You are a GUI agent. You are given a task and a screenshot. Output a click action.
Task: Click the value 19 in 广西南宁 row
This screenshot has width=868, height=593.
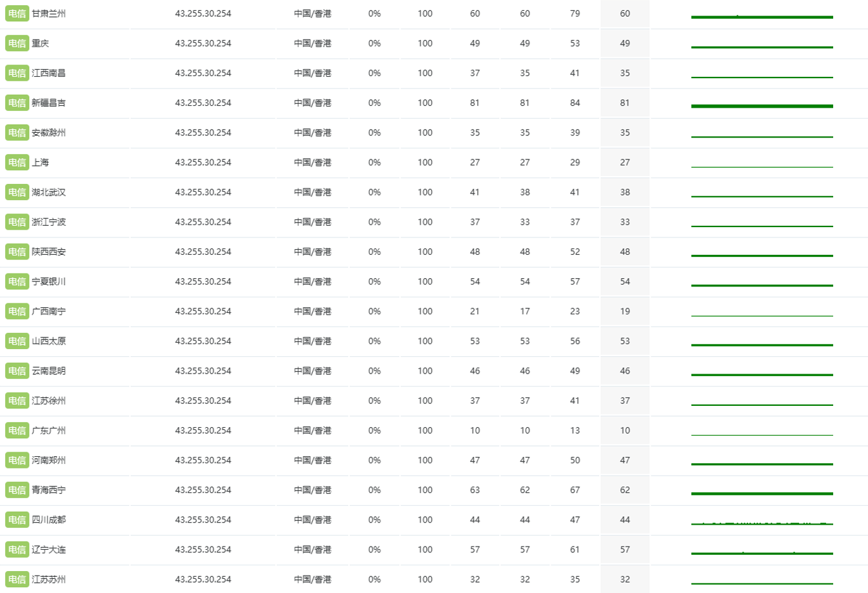pyautogui.click(x=625, y=311)
